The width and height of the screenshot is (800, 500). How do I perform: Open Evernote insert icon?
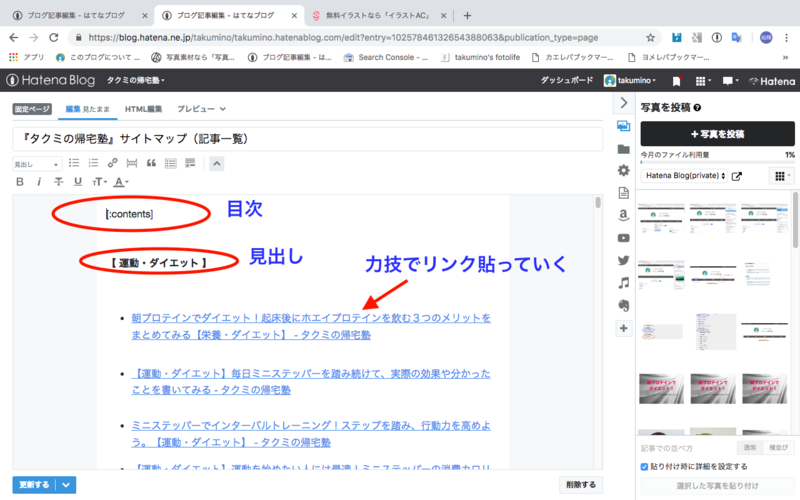click(623, 305)
